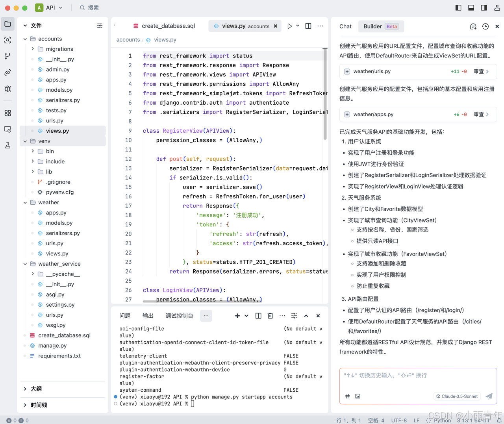
Task: Open the extensions grid icon in sidebar
Action: click(7, 113)
